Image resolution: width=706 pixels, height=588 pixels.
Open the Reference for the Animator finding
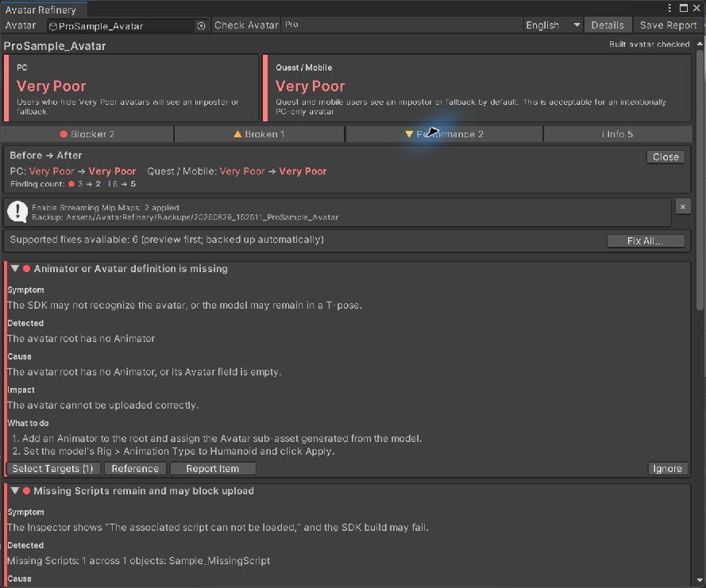pos(135,469)
